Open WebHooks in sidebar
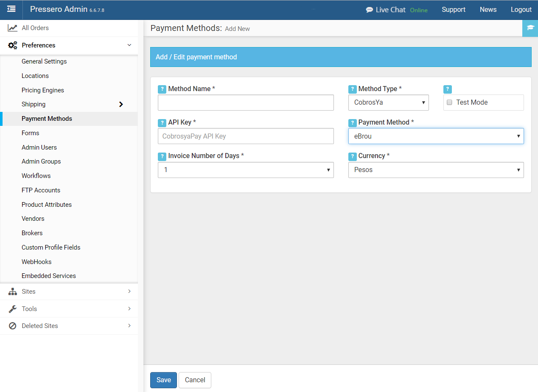 (36, 262)
